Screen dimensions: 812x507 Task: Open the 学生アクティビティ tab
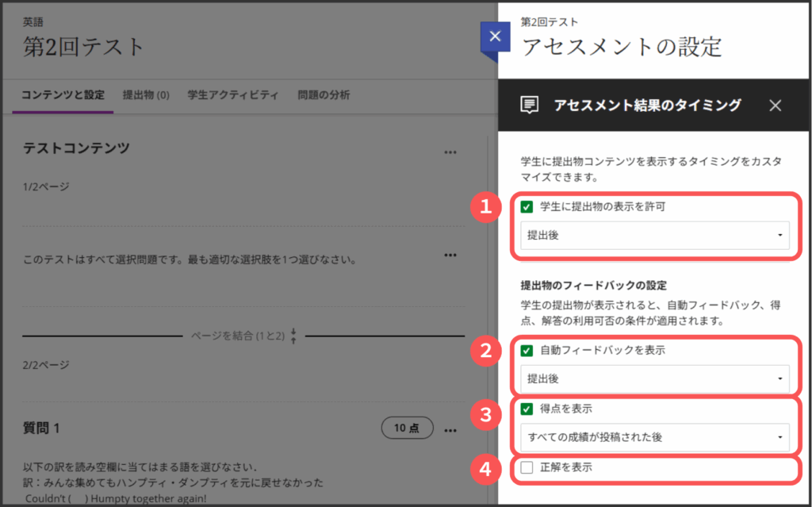(x=232, y=95)
